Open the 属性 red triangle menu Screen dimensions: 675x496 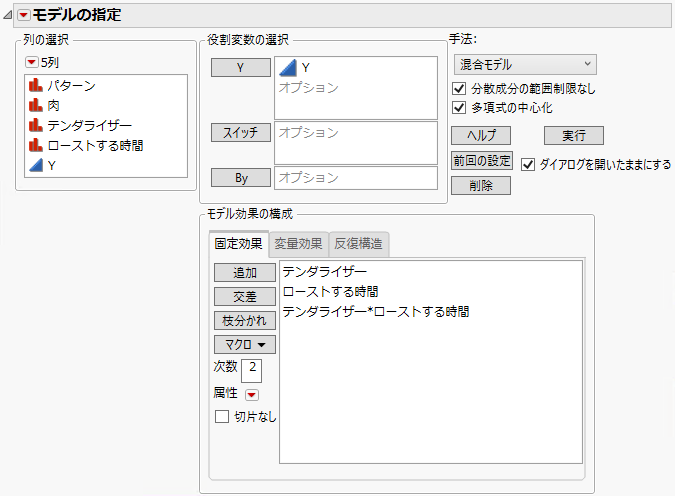[251, 395]
